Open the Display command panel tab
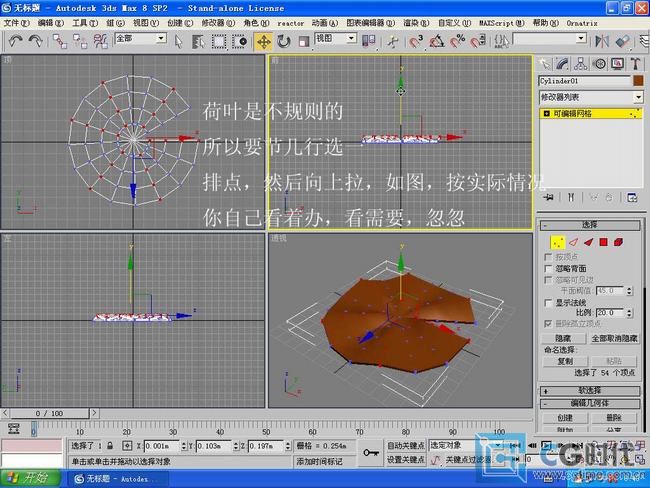The image size is (650, 488). tap(617, 64)
